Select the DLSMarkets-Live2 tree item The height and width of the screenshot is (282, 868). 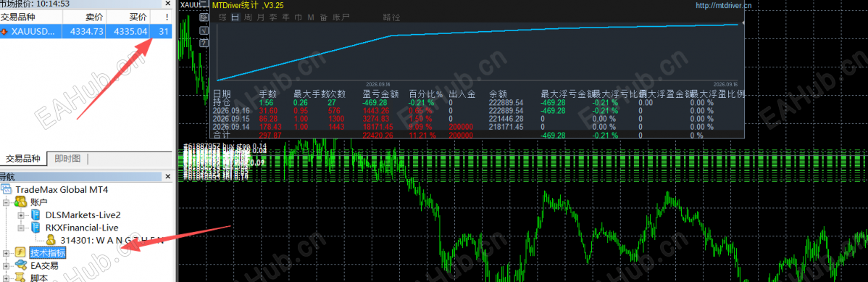tap(83, 215)
